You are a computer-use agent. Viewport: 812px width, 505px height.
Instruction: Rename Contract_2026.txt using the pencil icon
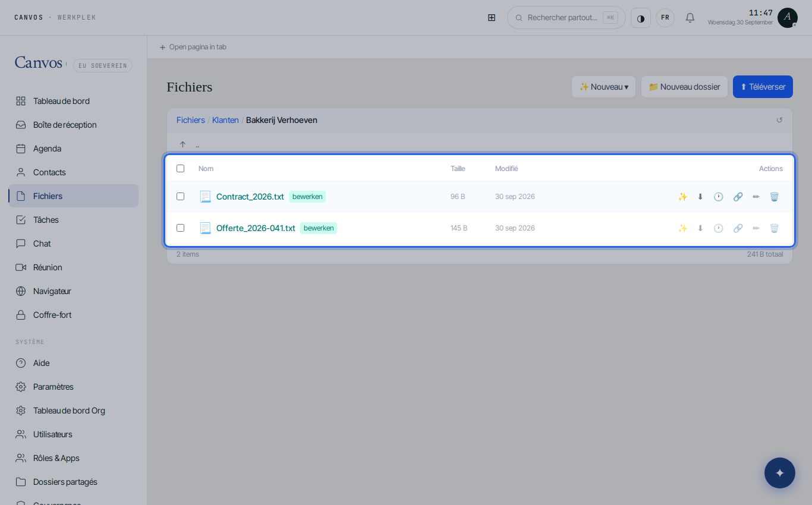(x=756, y=197)
